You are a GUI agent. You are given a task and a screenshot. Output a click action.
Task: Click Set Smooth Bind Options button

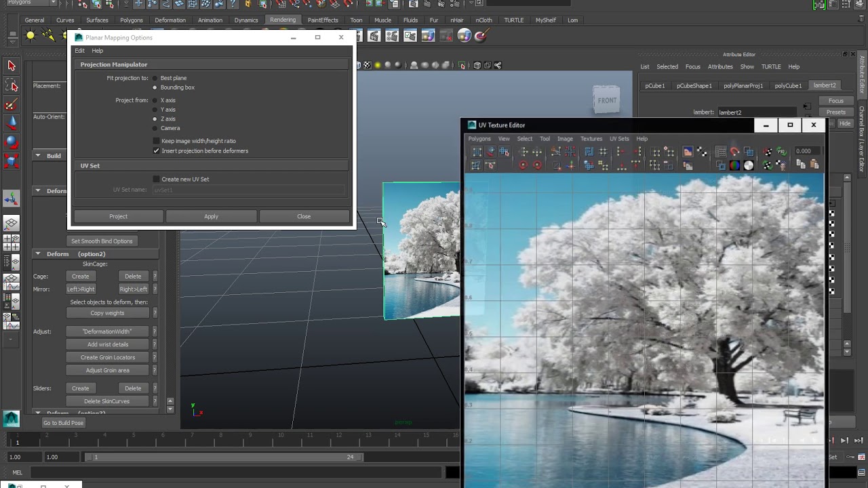102,241
